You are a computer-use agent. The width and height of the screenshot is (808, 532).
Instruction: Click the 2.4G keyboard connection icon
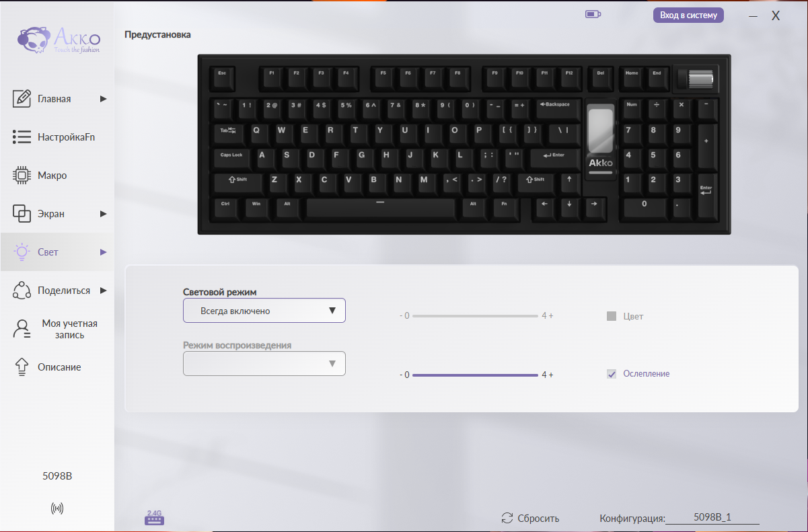coord(155,517)
